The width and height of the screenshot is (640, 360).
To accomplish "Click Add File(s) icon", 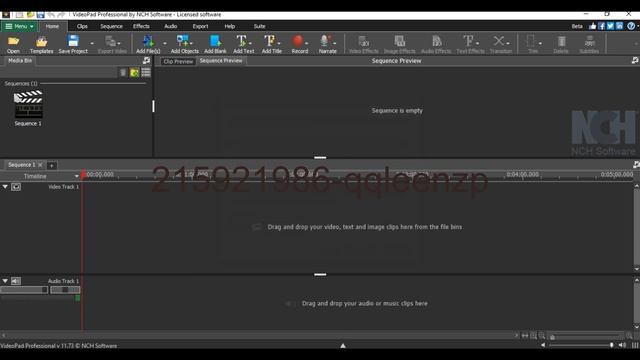I will pyautogui.click(x=148, y=44).
